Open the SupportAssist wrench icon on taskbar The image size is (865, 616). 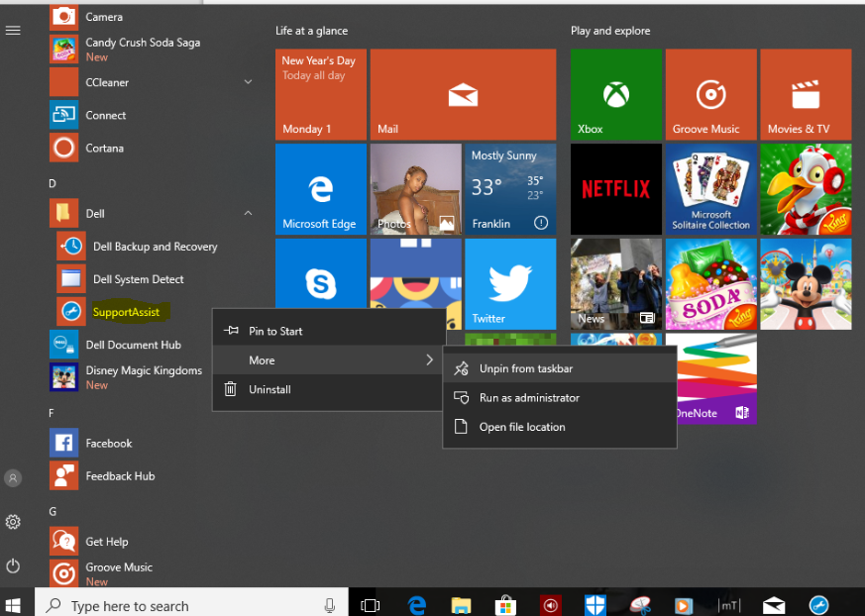pos(818,605)
